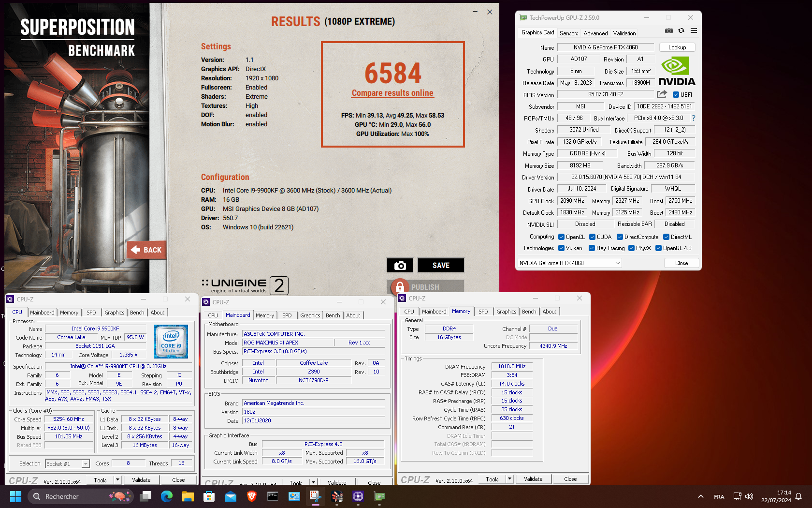Click the FRA language indicator
Viewport: 812px width, 508px height.
pyautogui.click(x=719, y=497)
